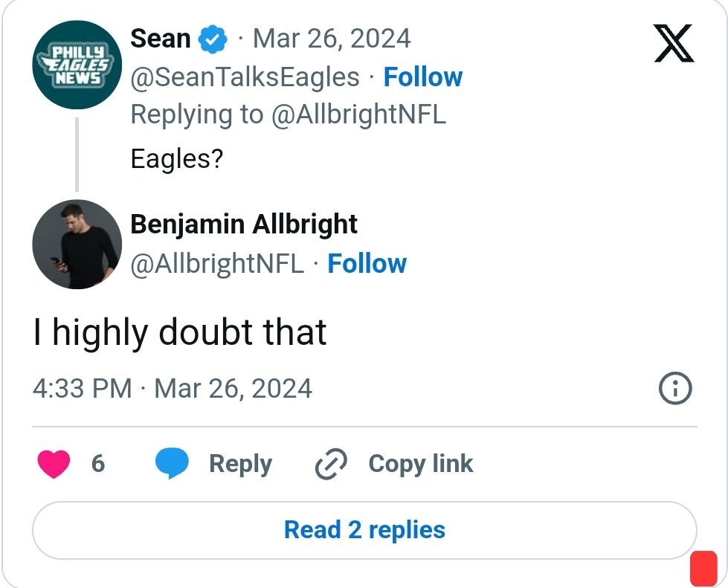The width and height of the screenshot is (728, 588).
Task: Open the Philly Eagles News avatar
Action: [77, 65]
